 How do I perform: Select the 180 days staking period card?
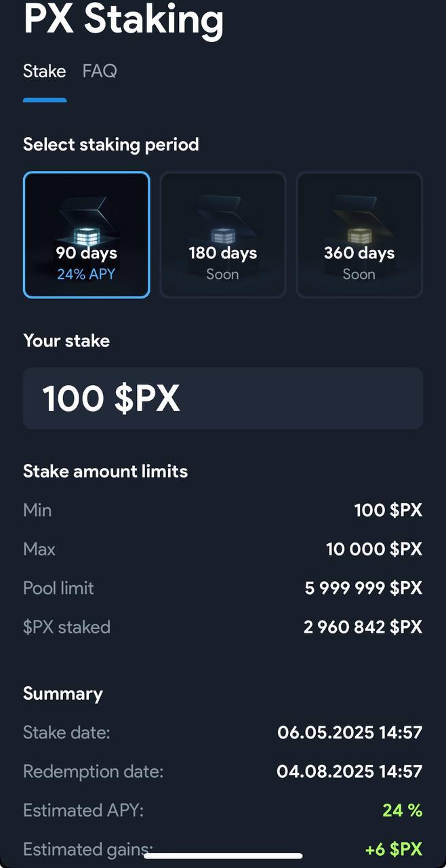click(x=222, y=235)
